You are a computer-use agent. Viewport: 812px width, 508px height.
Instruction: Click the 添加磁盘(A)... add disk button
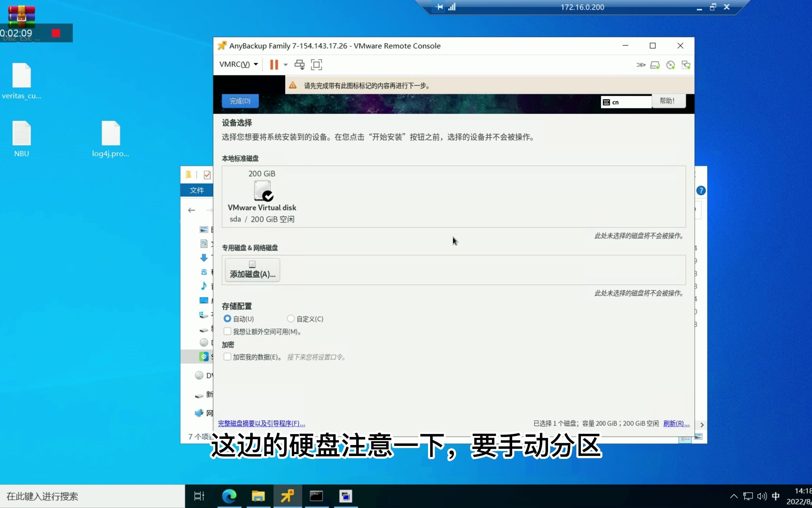pyautogui.click(x=252, y=270)
